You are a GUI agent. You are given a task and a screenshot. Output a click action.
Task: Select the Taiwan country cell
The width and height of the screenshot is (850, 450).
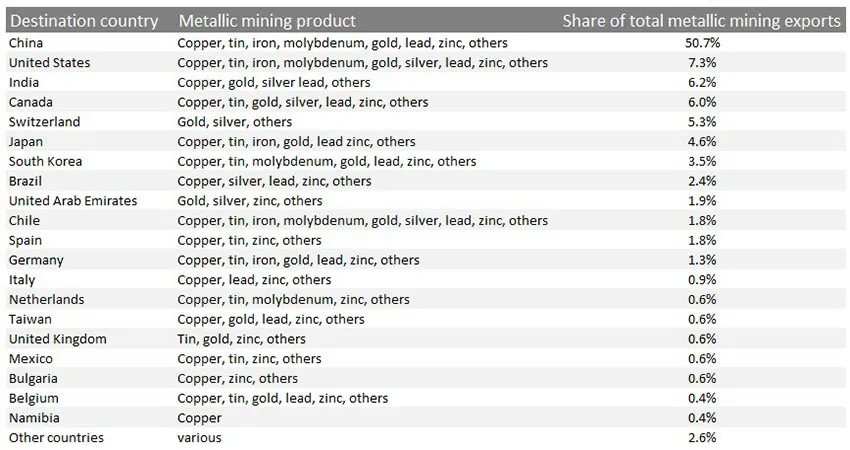point(30,319)
